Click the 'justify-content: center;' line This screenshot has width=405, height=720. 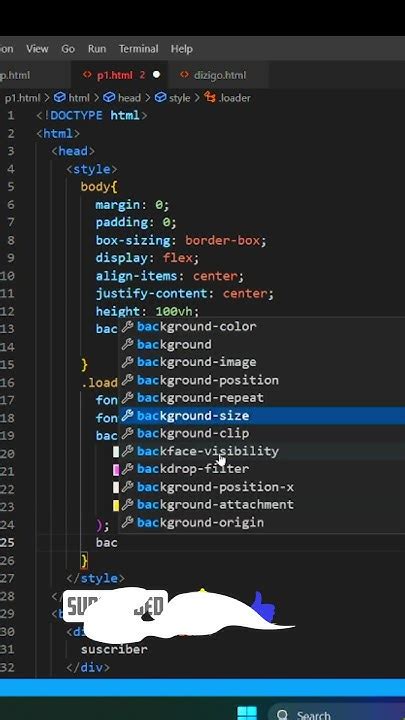185,293
